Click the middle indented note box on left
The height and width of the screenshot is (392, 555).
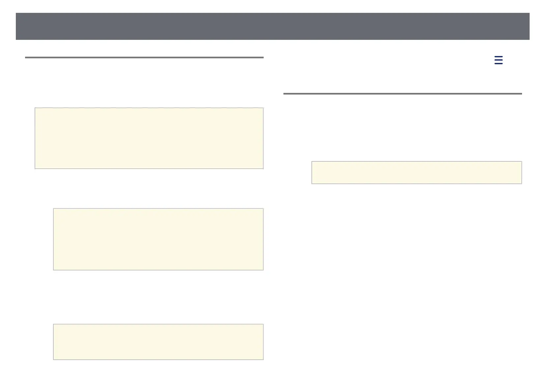point(158,239)
